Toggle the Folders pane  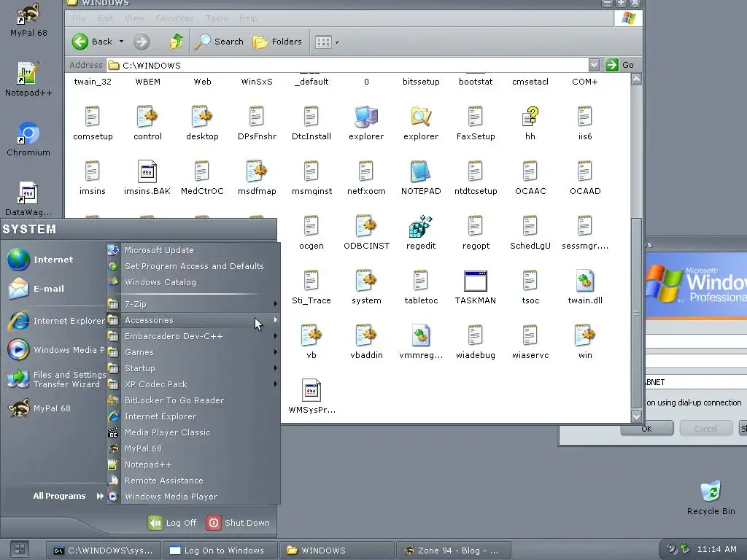pyautogui.click(x=277, y=42)
